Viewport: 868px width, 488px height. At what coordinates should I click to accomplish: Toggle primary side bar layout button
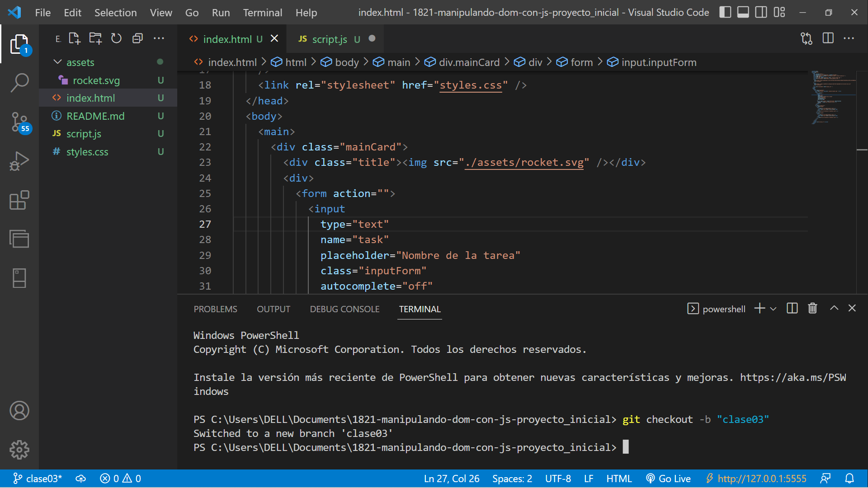tap(725, 12)
